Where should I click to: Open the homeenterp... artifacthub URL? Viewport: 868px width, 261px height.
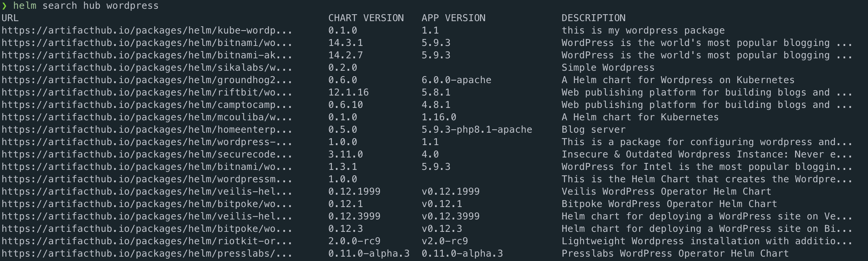(147, 130)
